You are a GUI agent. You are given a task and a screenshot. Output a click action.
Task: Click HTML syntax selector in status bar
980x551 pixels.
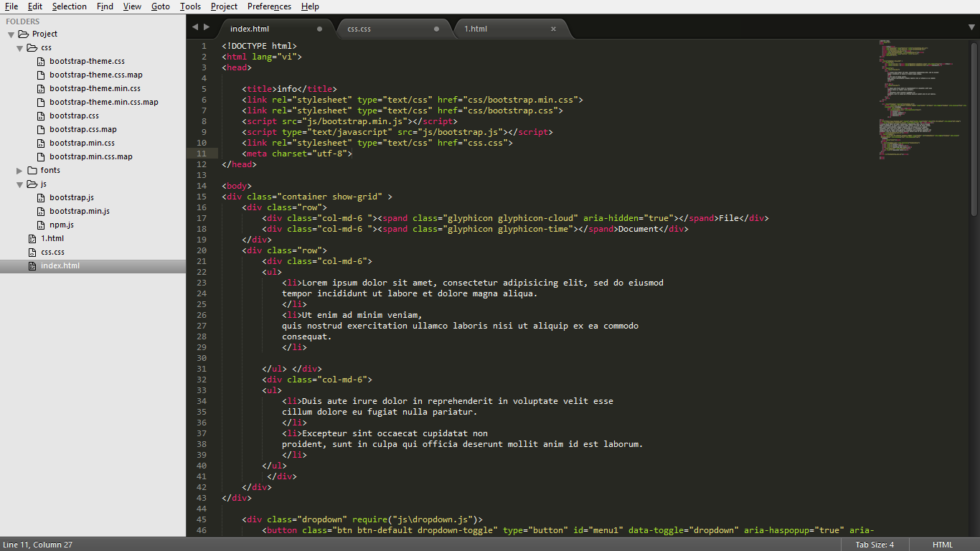click(942, 545)
